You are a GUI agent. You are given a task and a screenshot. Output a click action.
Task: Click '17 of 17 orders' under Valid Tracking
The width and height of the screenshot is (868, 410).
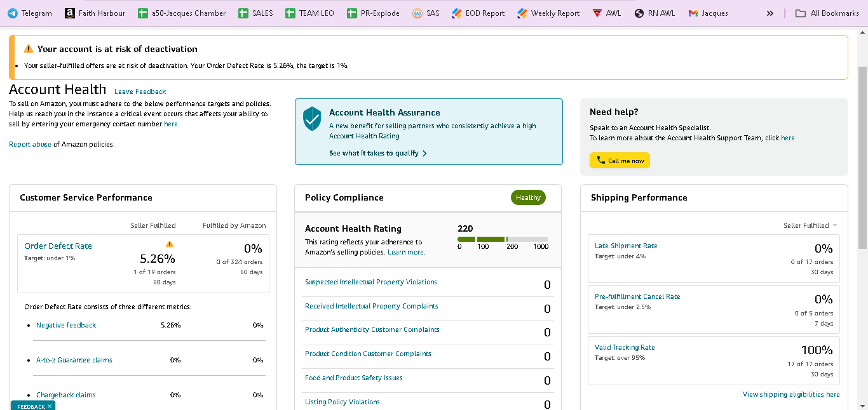point(810,364)
